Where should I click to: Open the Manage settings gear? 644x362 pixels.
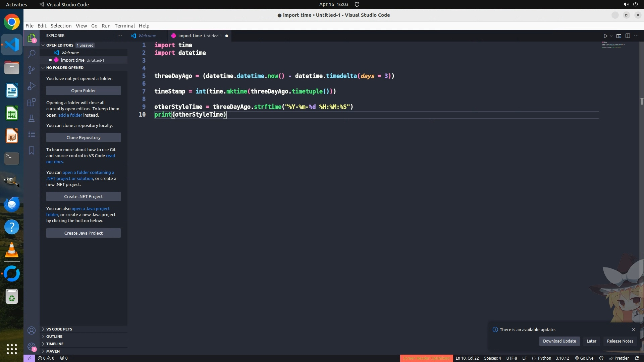(32, 347)
